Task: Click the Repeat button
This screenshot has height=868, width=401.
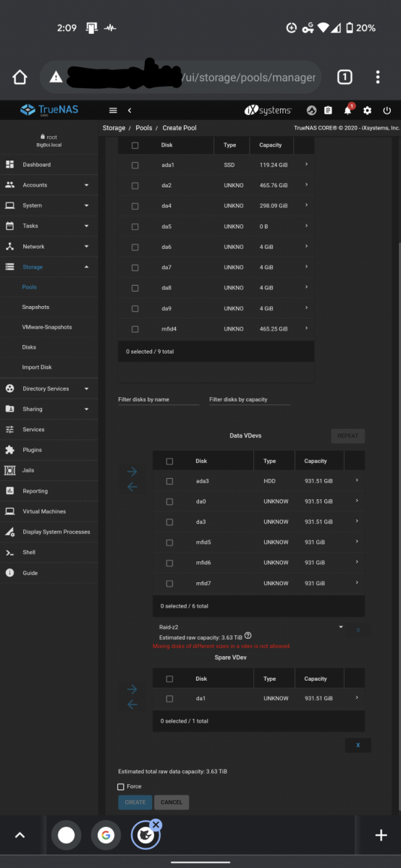Action: (x=347, y=436)
